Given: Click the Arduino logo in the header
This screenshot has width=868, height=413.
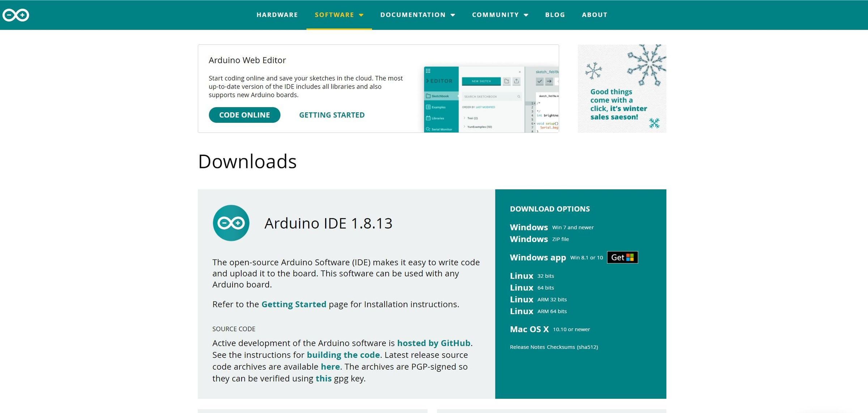Looking at the screenshot, I should coord(16,15).
